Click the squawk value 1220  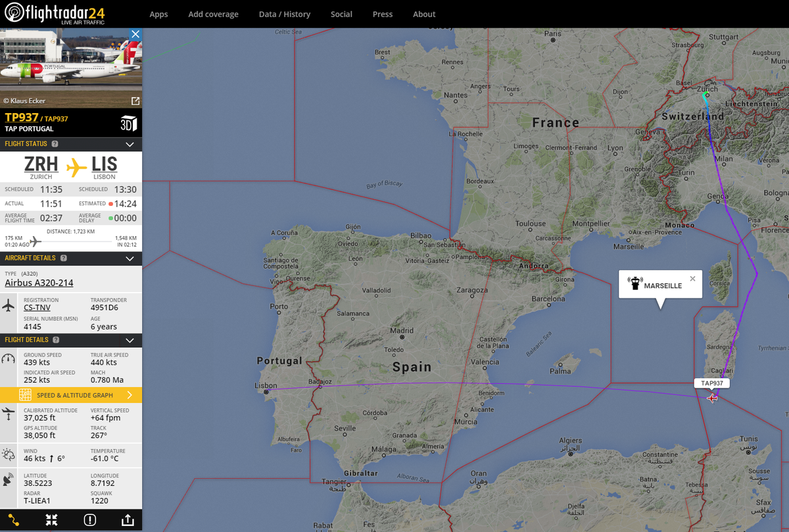99,500
